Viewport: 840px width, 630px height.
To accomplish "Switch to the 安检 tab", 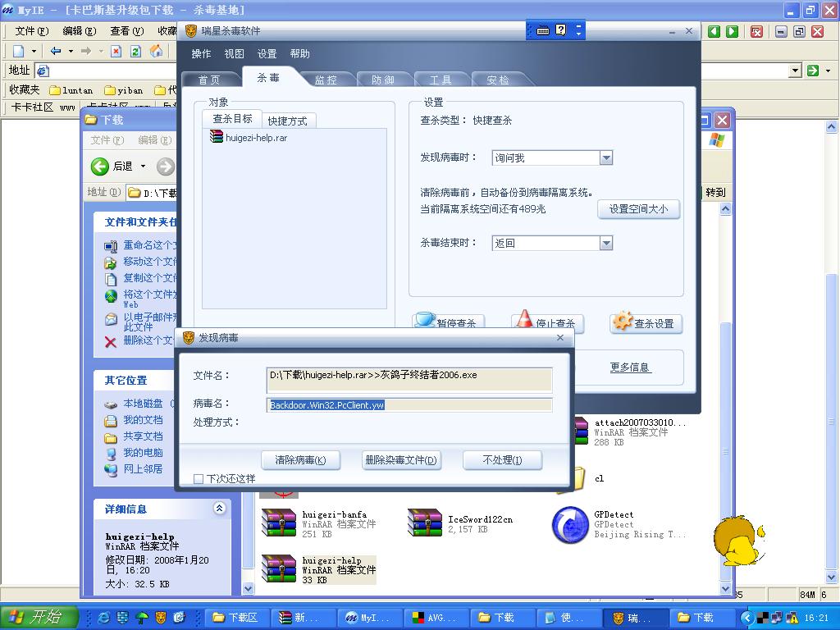I will (x=498, y=80).
